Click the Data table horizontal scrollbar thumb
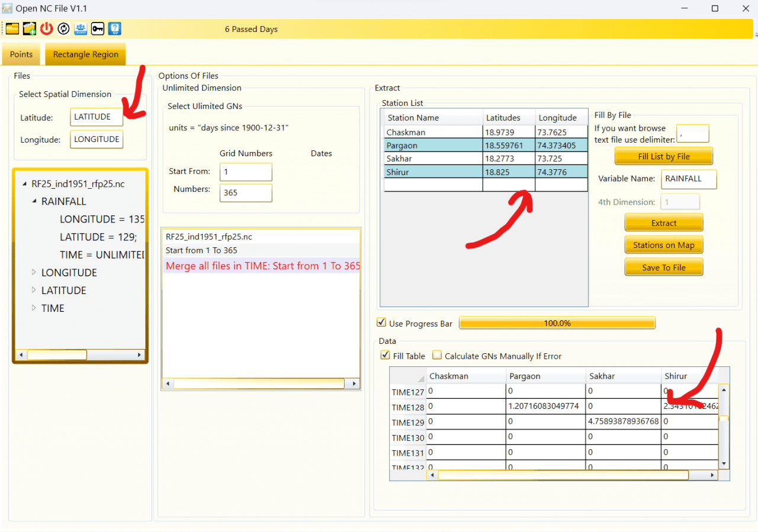The image size is (758, 532). [563, 475]
